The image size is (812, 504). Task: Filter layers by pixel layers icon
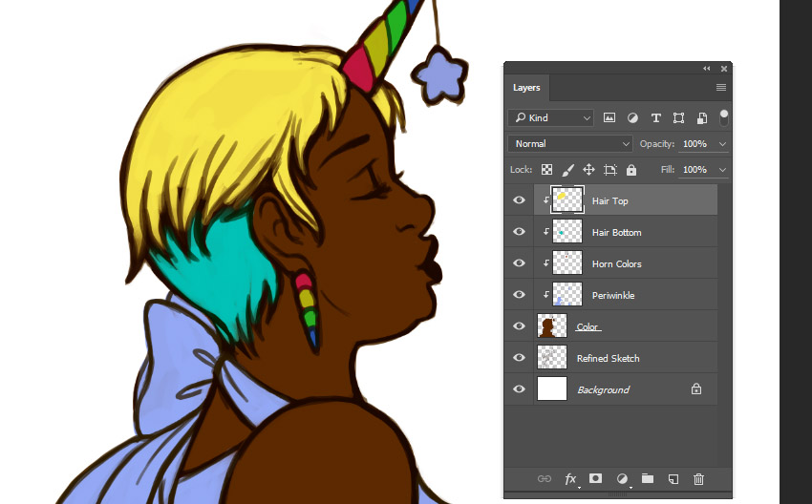609,118
